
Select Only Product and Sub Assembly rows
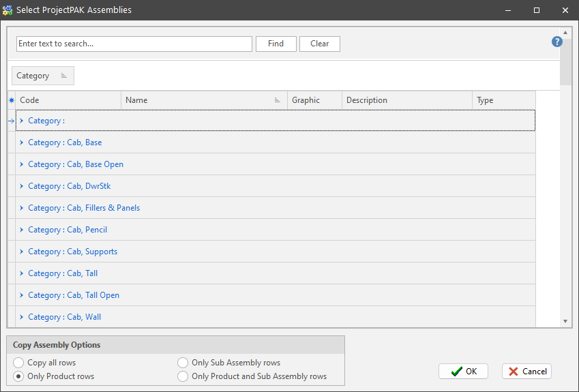pos(183,376)
